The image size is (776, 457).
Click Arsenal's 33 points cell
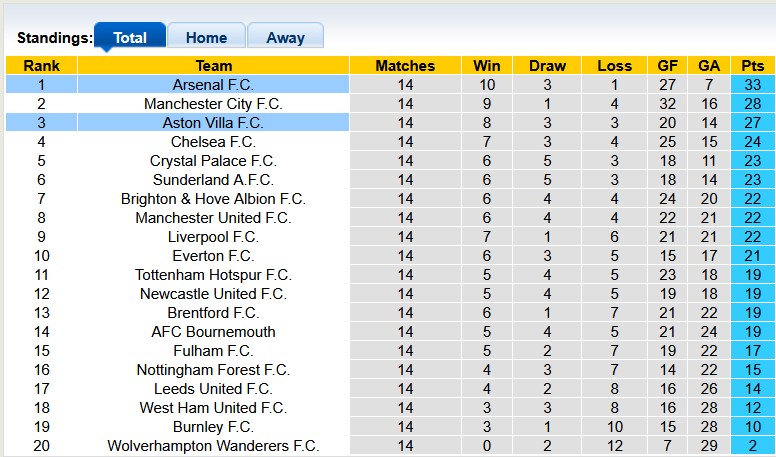pyautogui.click(x=752, y=85)
